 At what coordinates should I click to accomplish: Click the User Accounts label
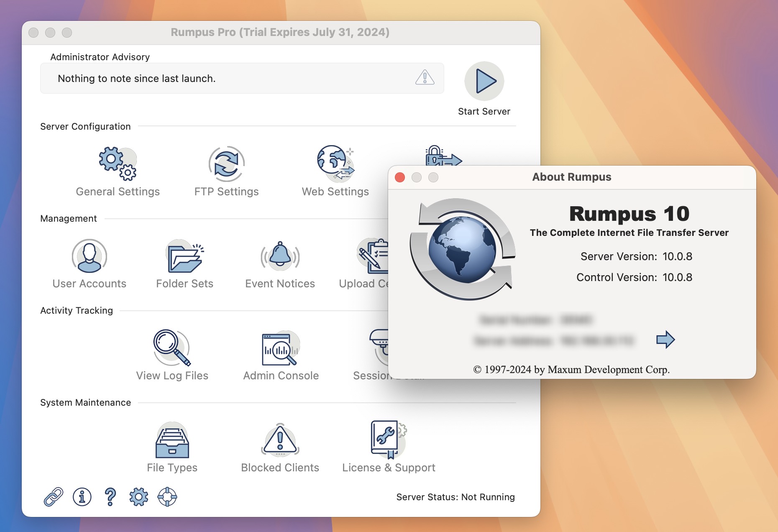(89, 284)
